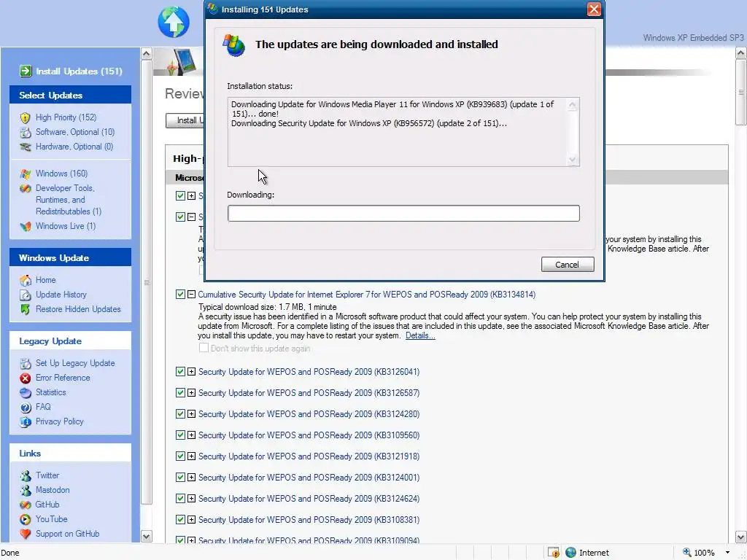Expand details for KB3124280

click(192, 414)
